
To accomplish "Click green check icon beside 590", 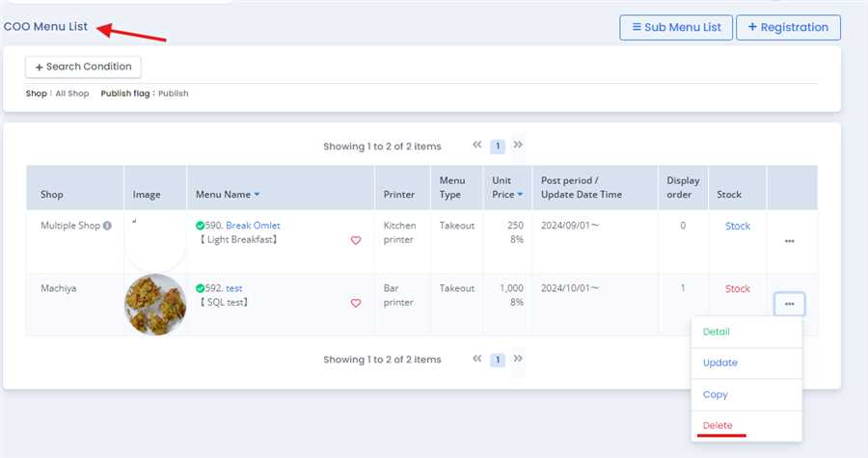I will coord(201,226).
